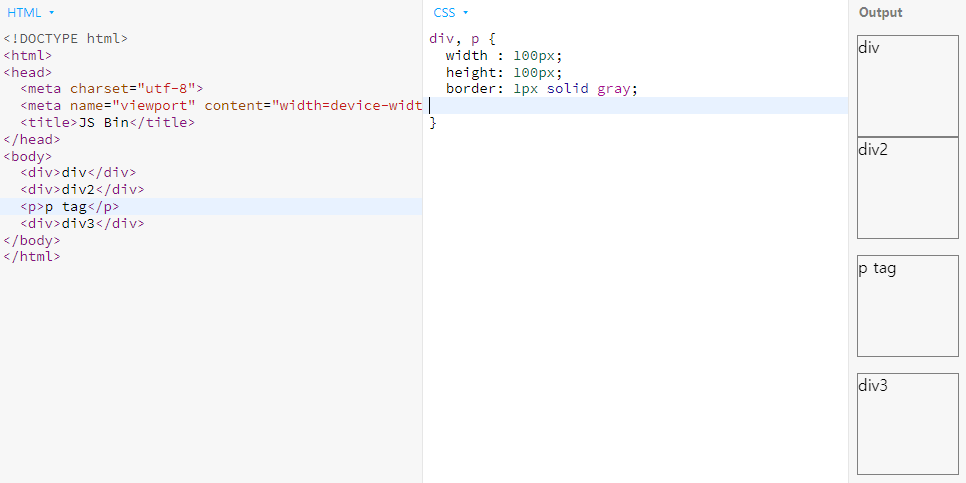Click the 'div3' box in Output
Screen dimensions: 966x483
[x=907, y=424]
